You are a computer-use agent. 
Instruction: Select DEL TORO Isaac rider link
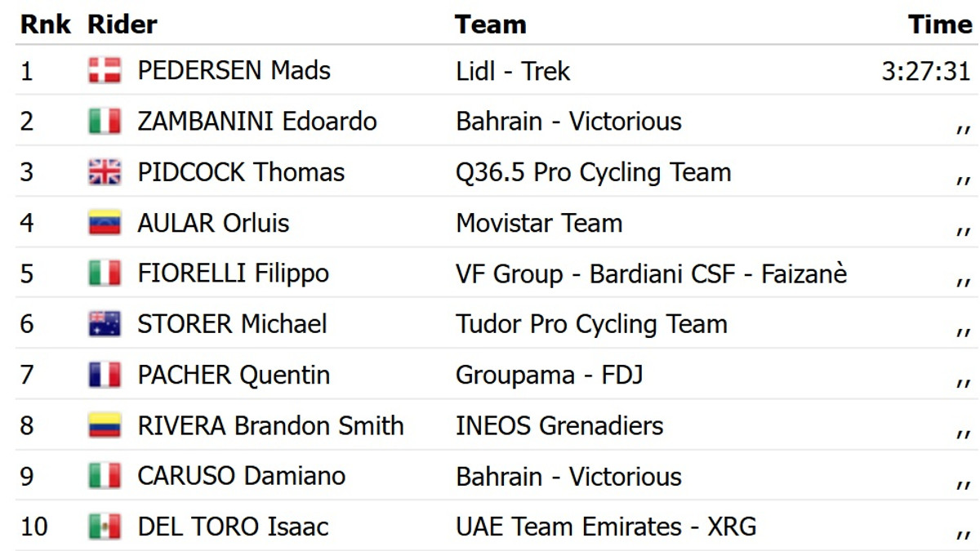[233, 527]
